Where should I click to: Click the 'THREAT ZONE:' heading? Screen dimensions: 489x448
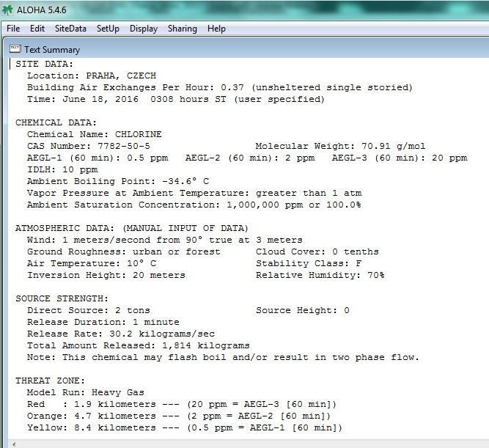(x=50, y=381)
